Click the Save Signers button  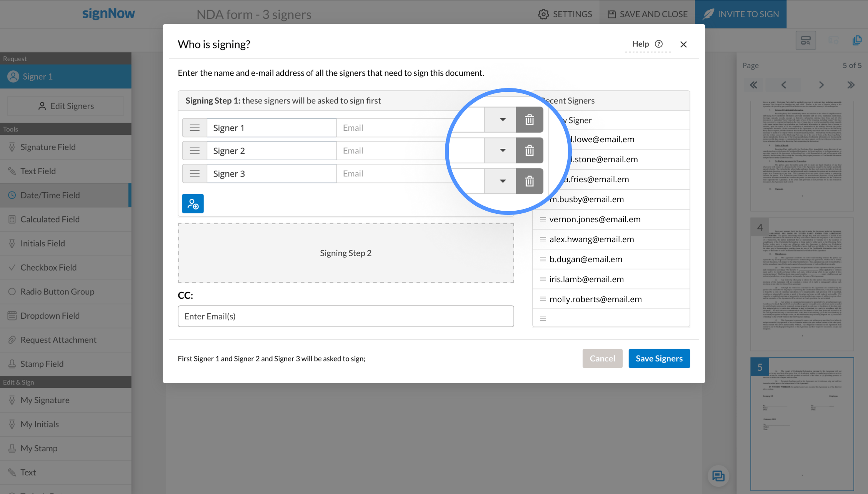[x=659, y=358]
